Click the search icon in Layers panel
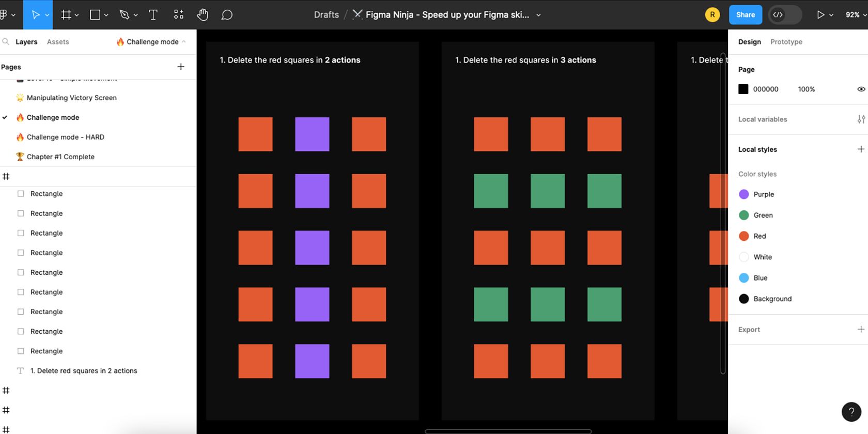The image size is (868, 434). click(x=6, y=42)
